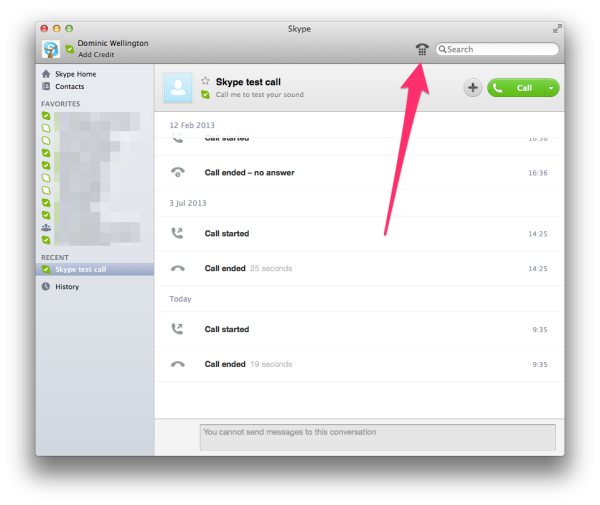This screenshot has height=505, width=600.
Task: Click the add people plus icon
Action: pos(472,88)
